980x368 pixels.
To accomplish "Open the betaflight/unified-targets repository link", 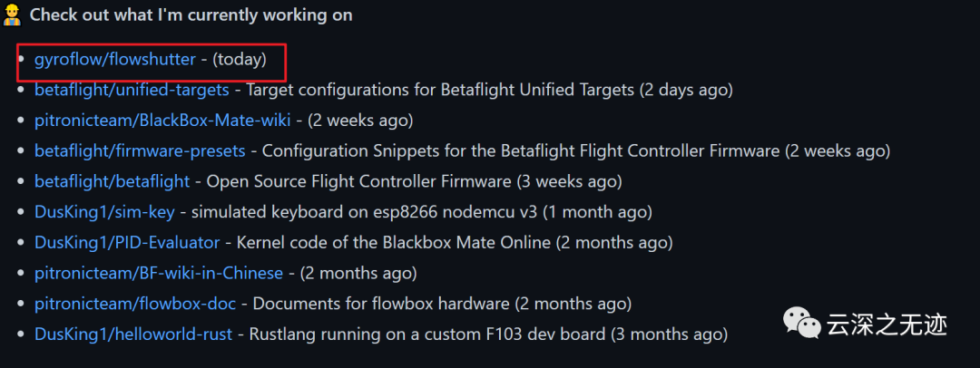I will tap(134, 90).
